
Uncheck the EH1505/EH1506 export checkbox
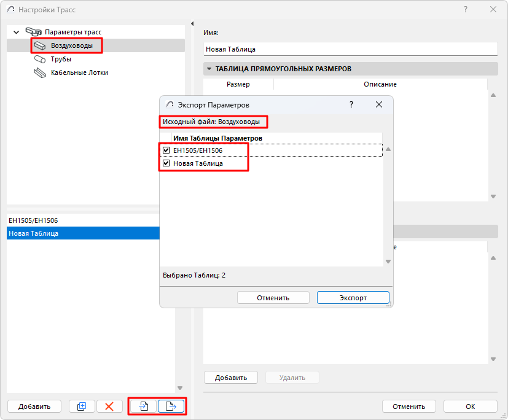pyautogui.click(x=166, y=150)
